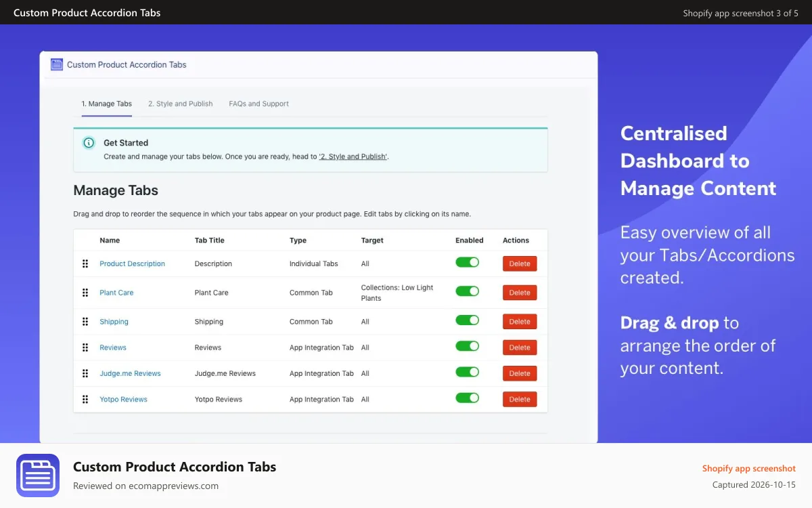Switch to 2. Style and Publish tab
This screenshot has width=812, height=508.
[x=181, y=104]
